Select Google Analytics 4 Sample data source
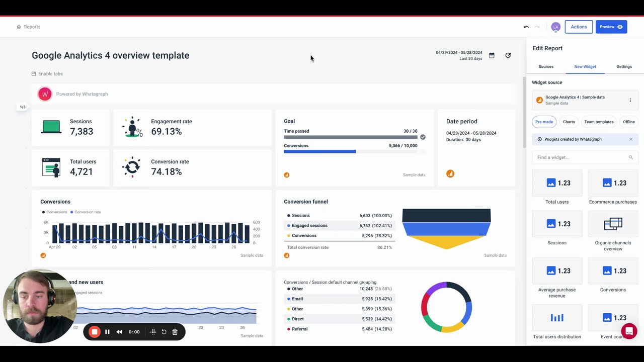 tap(585, 100)
